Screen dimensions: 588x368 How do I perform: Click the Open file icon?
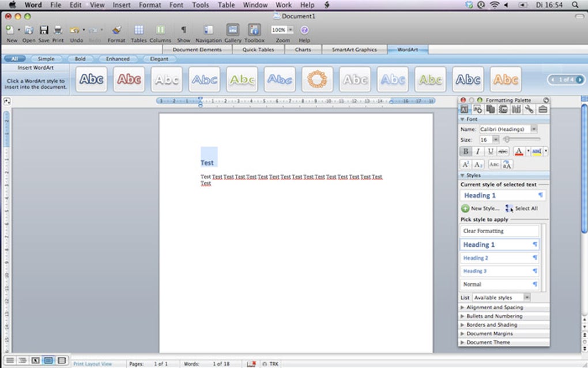(x=29, y=30)
